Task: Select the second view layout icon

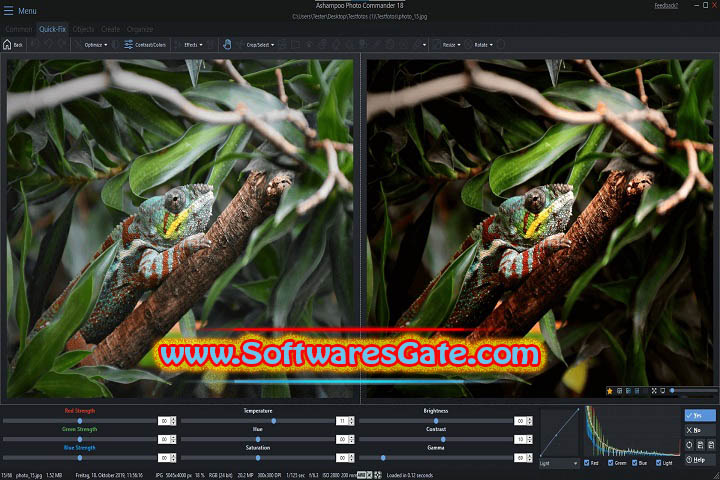Action: tap(628, 391)
